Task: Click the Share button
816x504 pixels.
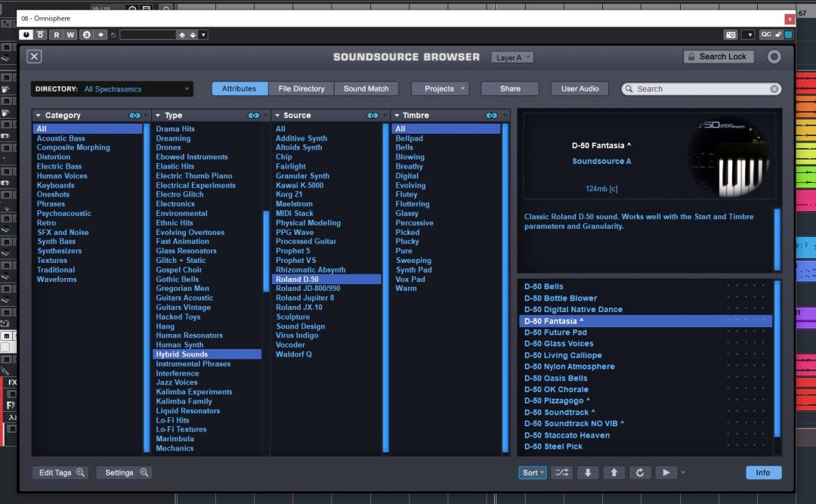Action: tap(510, 88)
